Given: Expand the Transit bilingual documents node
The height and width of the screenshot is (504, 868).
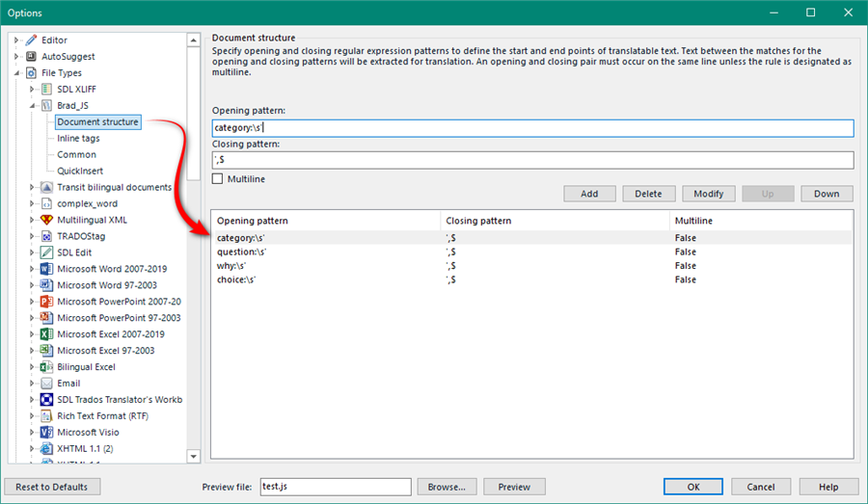Looking at the screenshot, I should [32, 187].
